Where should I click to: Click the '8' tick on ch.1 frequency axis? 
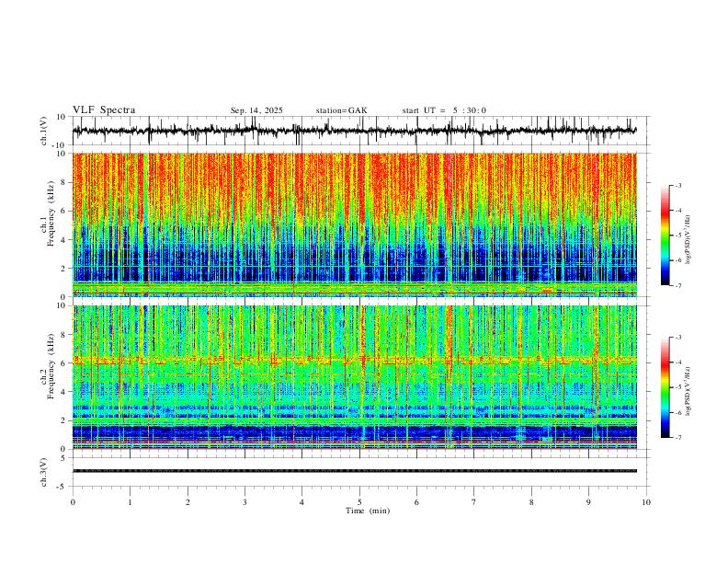65,182
